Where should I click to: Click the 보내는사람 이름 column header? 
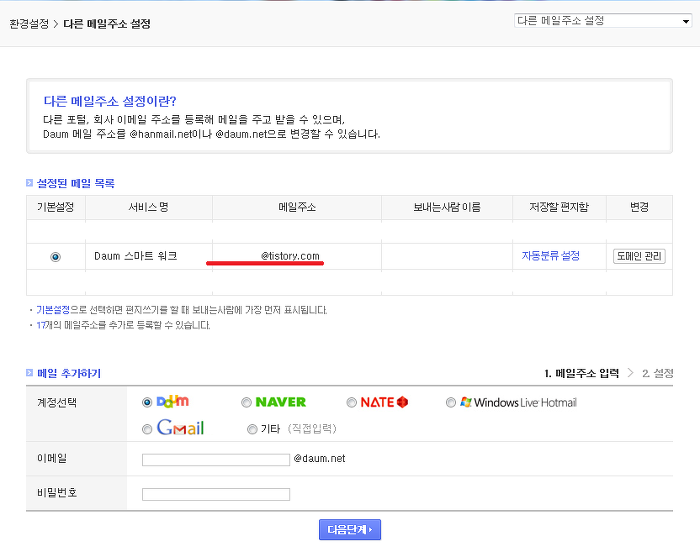pos(447,207)
